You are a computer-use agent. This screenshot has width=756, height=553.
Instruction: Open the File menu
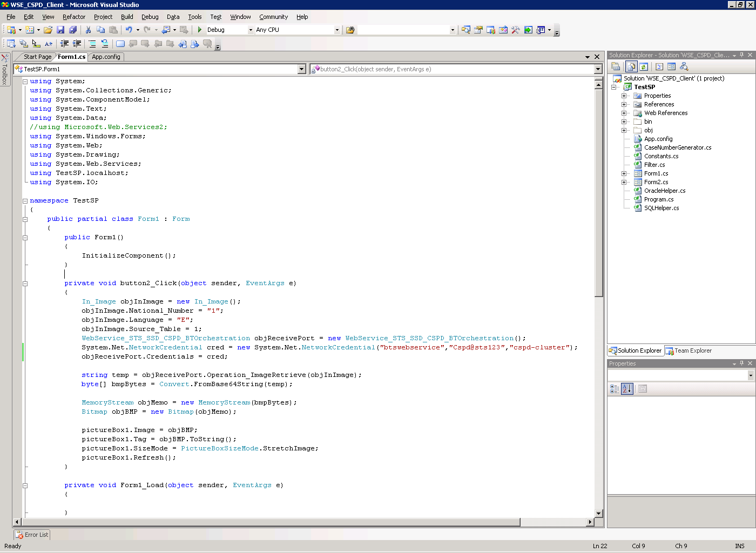pos(11,17)
